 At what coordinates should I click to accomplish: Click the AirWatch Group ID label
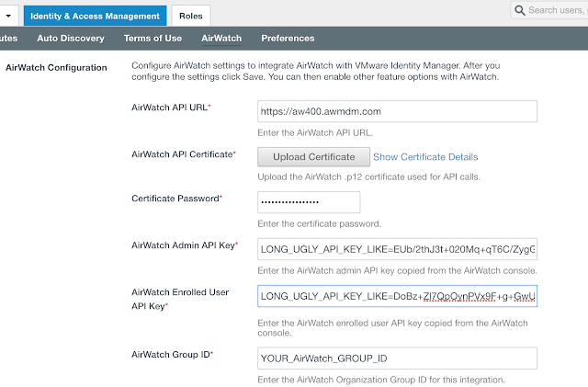point(172,354)
